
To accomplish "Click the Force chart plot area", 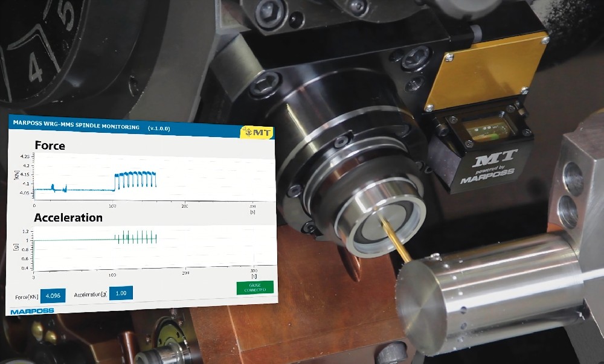I will coord(154,176).
